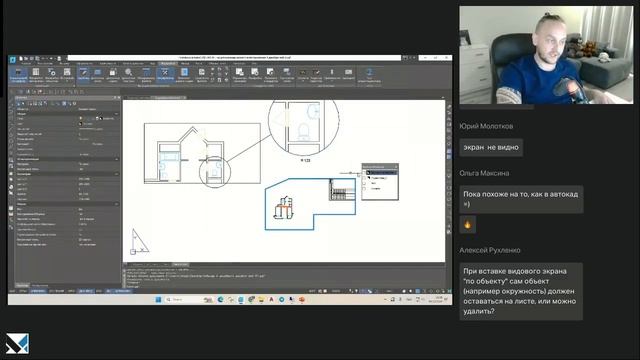
Task: Click the small orange floor plan inside blue viewport
Action: pyautogui.click(x=283, y=207)
